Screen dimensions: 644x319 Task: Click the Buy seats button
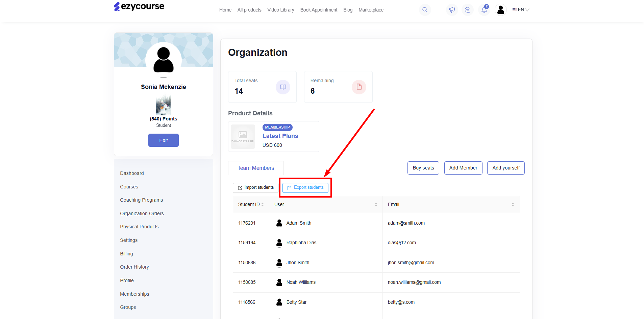(x=423, y=168)
